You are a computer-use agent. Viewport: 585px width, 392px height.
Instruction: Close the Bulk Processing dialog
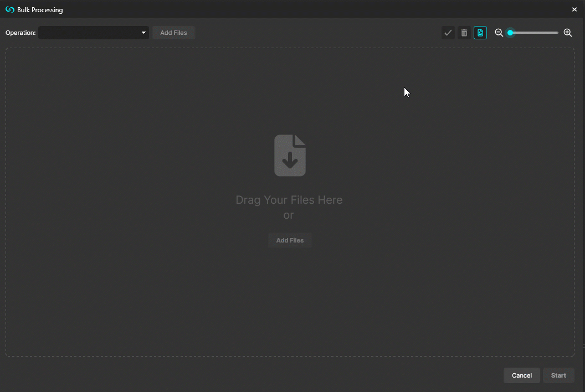[574, 10]
